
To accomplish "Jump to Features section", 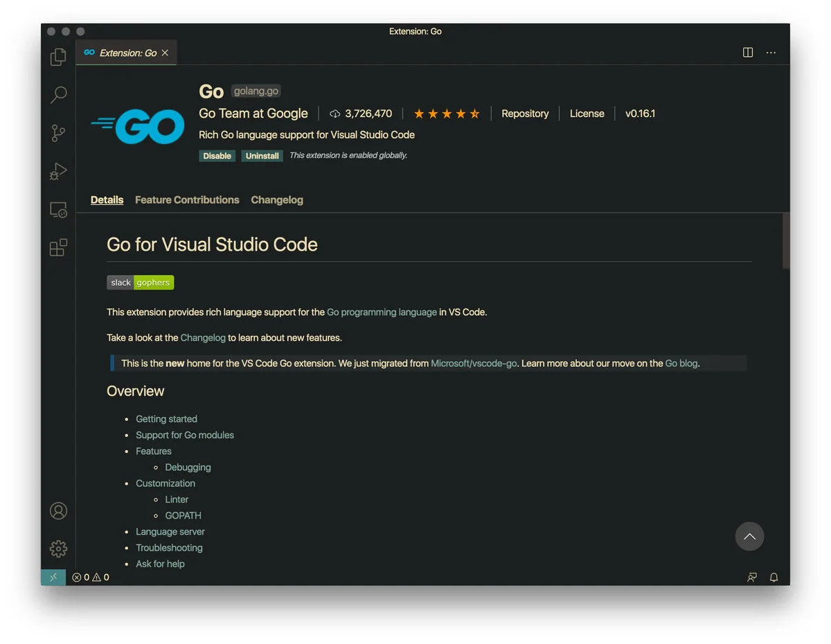I will (154, 451).
